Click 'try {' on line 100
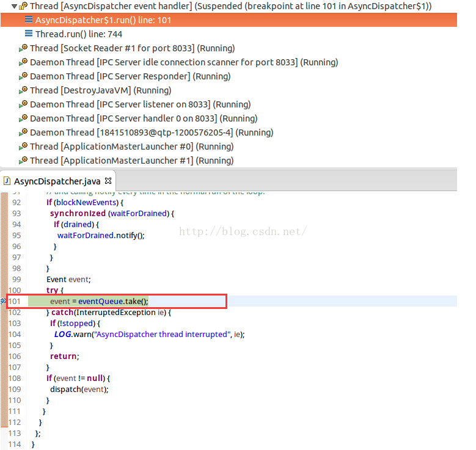 click(x=55, y=291)
